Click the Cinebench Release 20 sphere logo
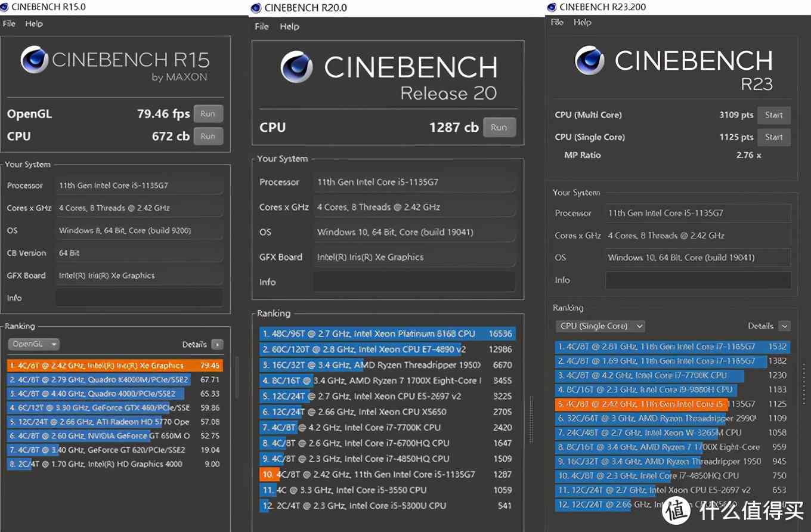This screenshot has height=532, width=811. click(297, 67)
